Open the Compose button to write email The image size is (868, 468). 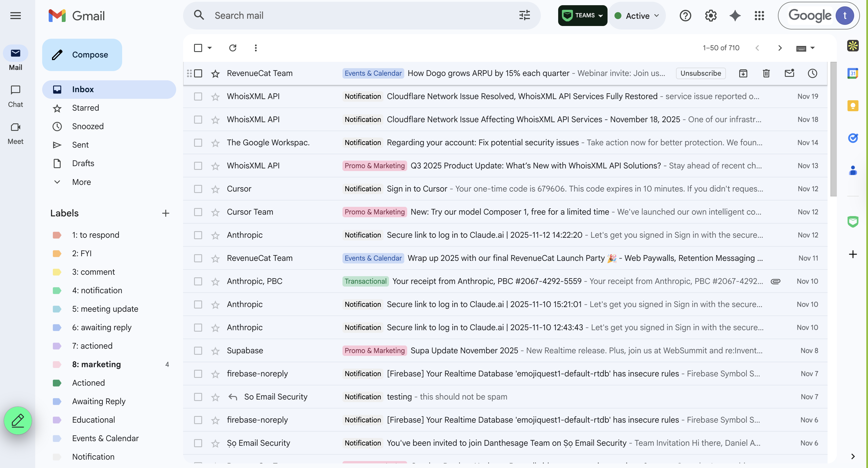pyautogui.click(x=81, y=55)
